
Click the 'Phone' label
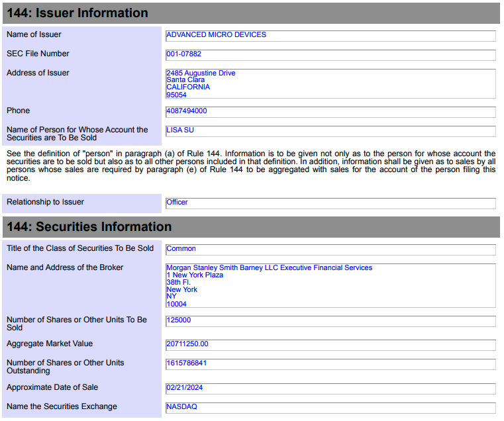click(19, 111)
